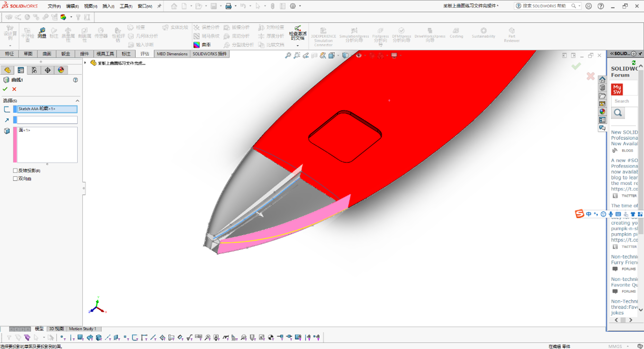Collapse the task pane with double chevron
Screen dimensions: 644x349
click(612, 53)
